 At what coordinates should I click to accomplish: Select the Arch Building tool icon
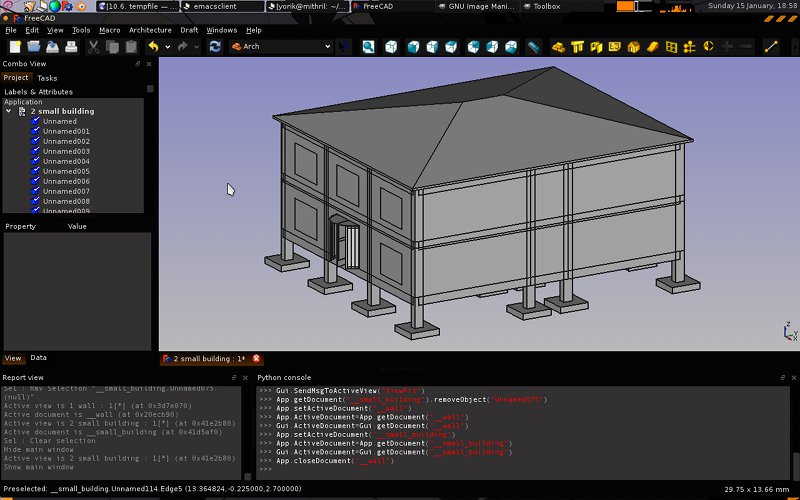[x=634, y=46]
